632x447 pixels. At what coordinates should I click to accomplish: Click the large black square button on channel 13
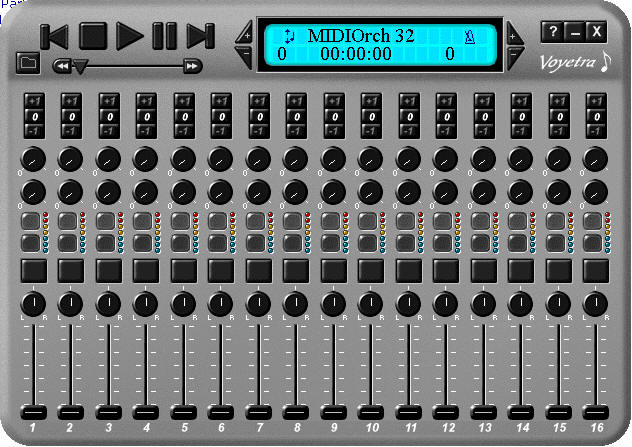pos(484,271)
